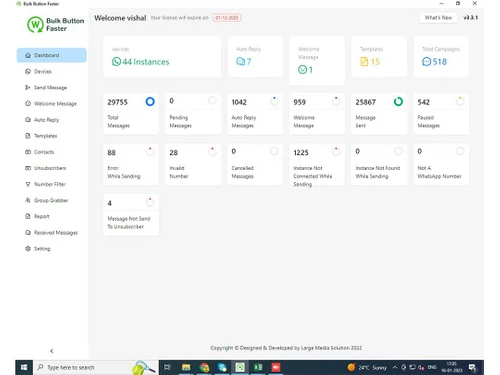Click the Error While Sending progress ring
Screen dimensions: 500x375
(150, 152)
